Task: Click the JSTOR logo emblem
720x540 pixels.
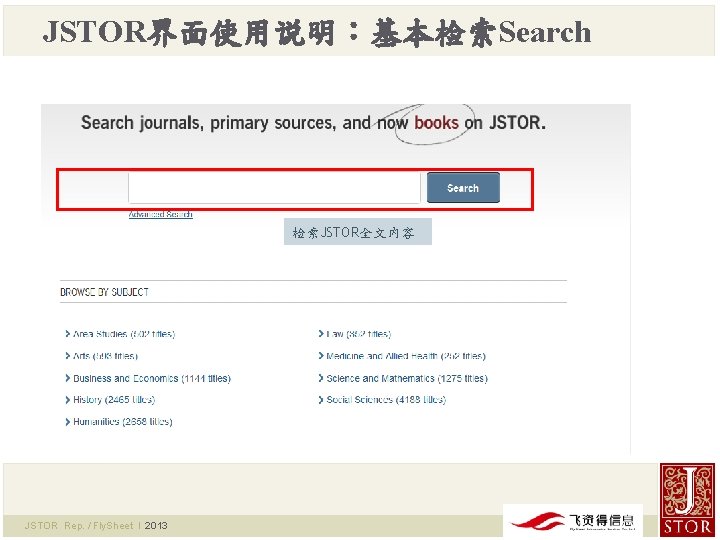Action: pos(687,500)
